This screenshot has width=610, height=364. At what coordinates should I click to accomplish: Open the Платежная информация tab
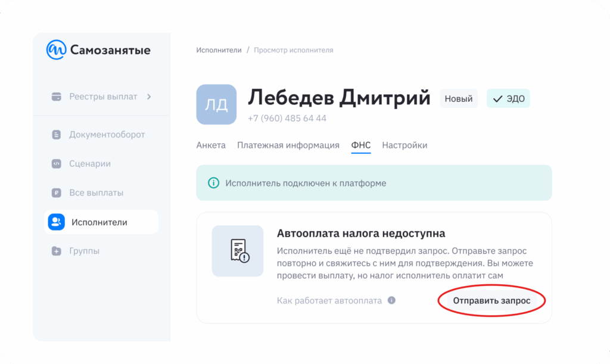288,145
